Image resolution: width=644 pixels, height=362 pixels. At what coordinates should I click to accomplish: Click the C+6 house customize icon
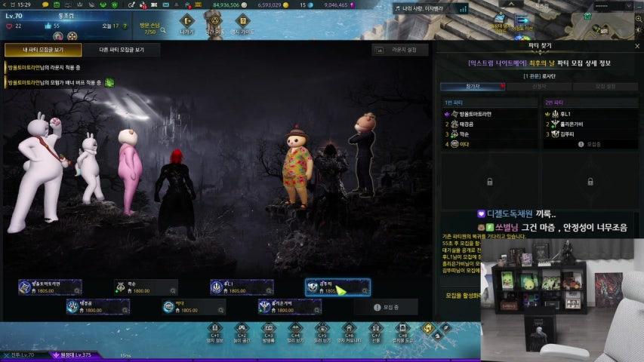coord(349,328)
